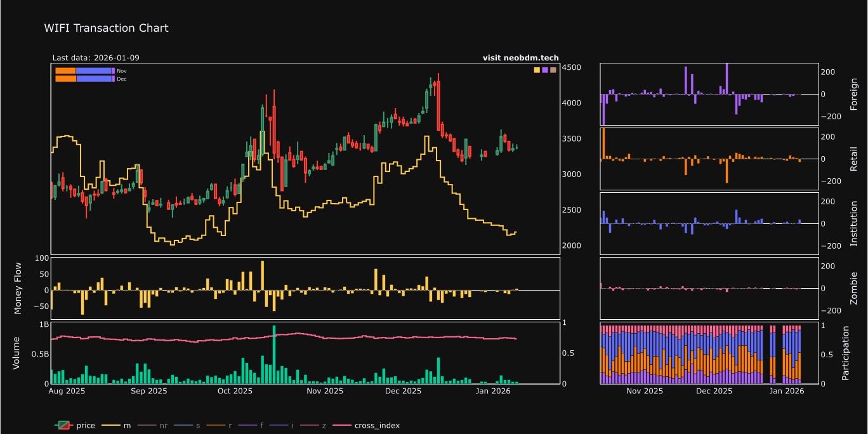
Task: Click the Foreign panel axis label
Action: coord(853,94)
